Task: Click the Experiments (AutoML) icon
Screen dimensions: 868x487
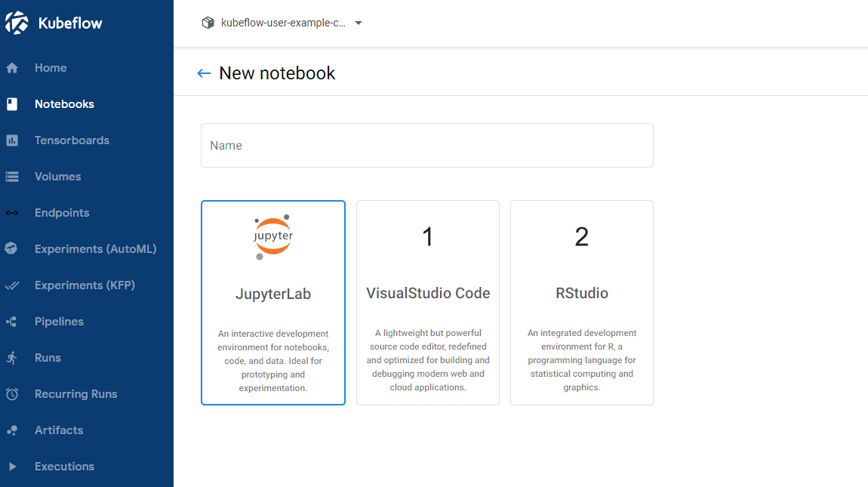Action: point(11,248)
